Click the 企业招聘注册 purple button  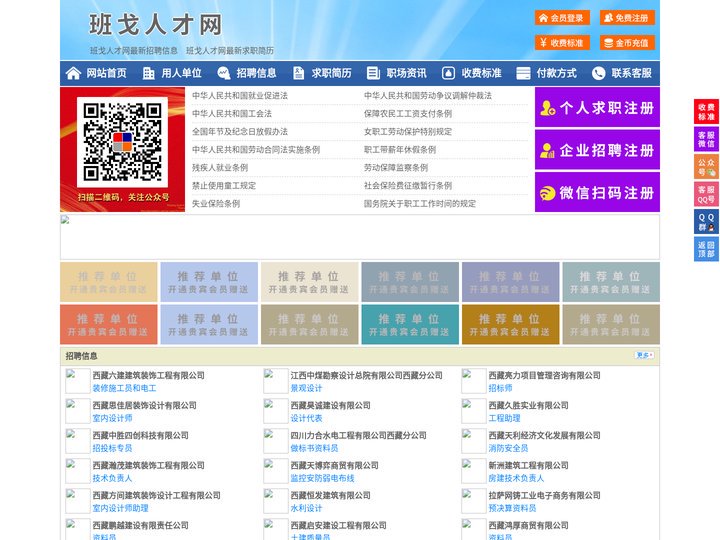tap(597, 150)
